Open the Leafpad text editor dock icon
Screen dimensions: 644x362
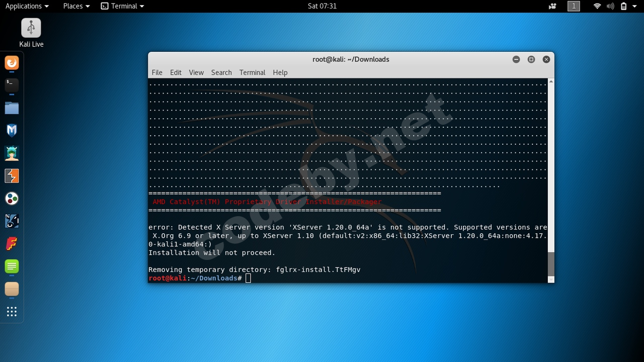pyautogui.click(x=12, y=266)
